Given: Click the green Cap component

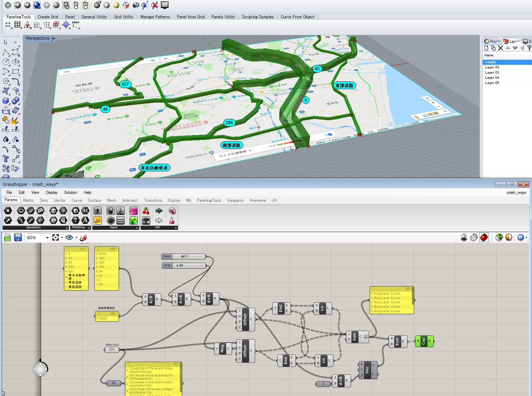Looking at the screenshot, I should pyautogui.click(x=424, y=341).
